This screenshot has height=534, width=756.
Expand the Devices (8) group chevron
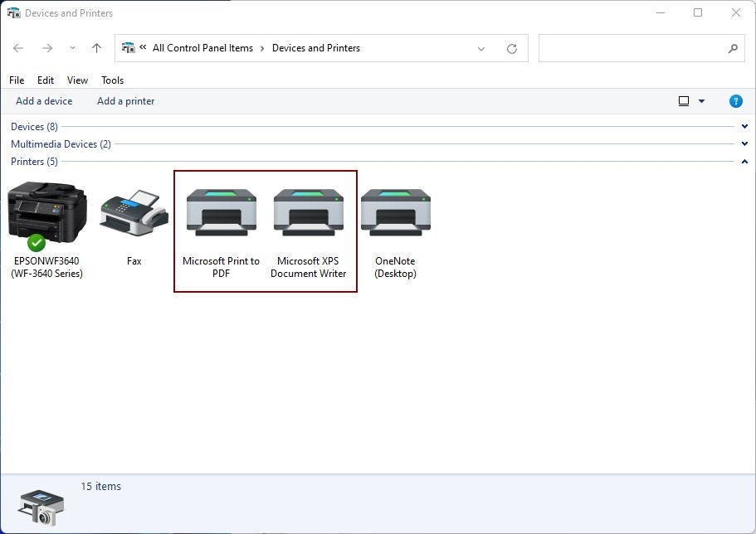[744, 126]
